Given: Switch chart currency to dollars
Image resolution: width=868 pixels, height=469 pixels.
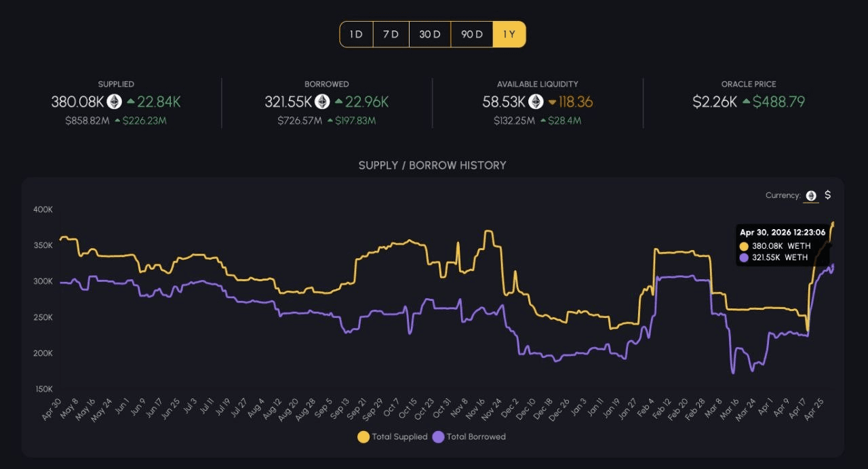Looking at the screenshot, I should pos(827,195).
